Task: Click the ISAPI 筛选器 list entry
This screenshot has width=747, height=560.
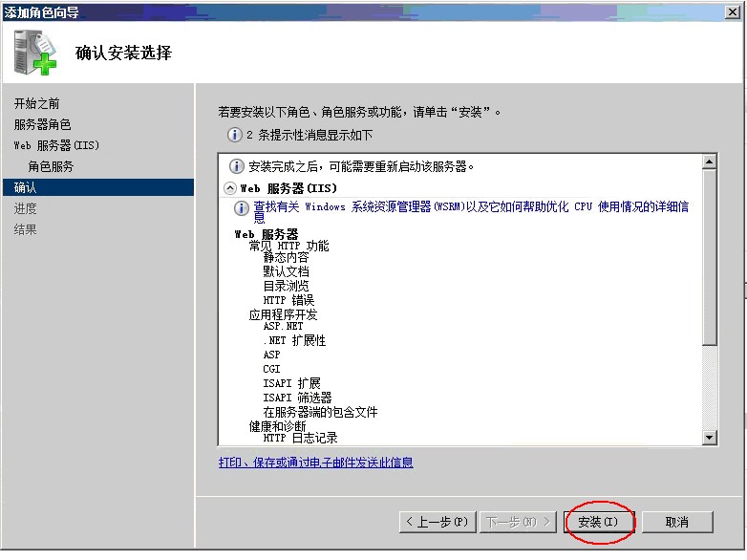Action: pos(297,398)
